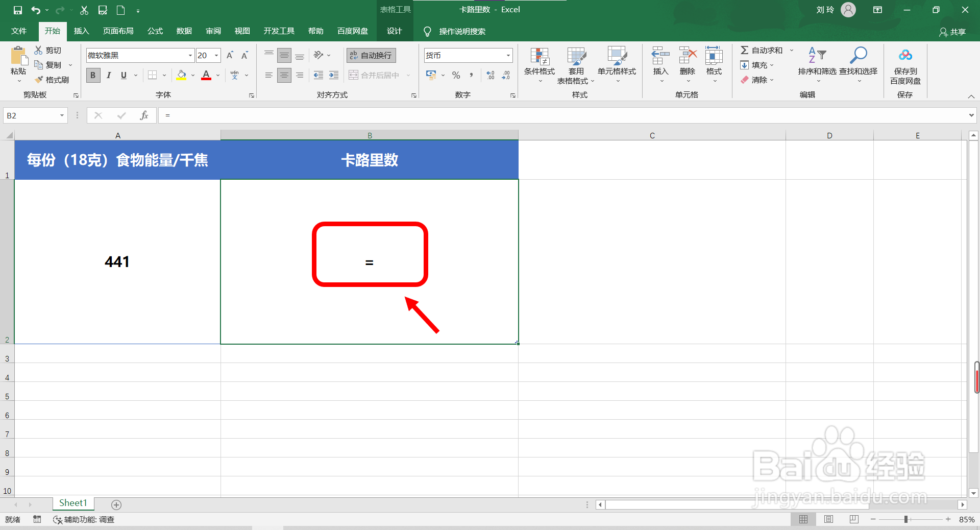Open the font name dropdown (微软雅黑)
The height and width of the screenshot is (530, 980).
(x=190, y=55)
